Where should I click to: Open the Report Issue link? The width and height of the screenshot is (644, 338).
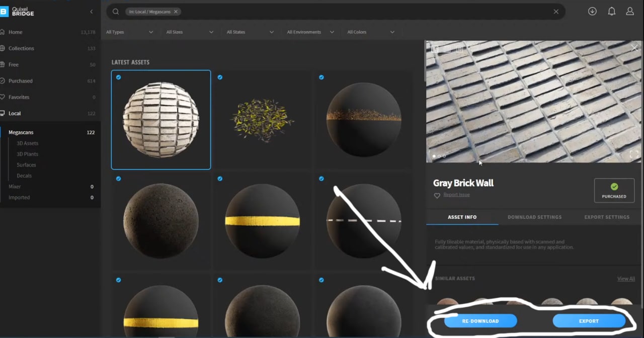pyautogui.click(x=456, y=195)
